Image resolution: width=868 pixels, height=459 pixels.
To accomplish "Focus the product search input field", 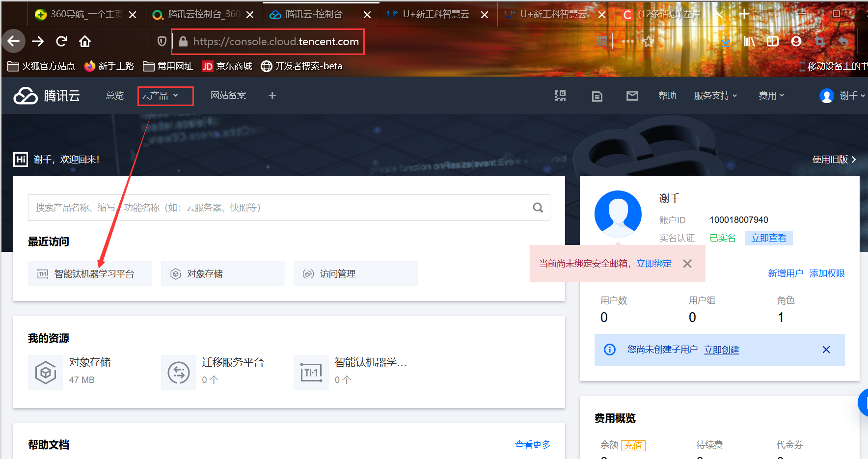I will tap(289, 208).
